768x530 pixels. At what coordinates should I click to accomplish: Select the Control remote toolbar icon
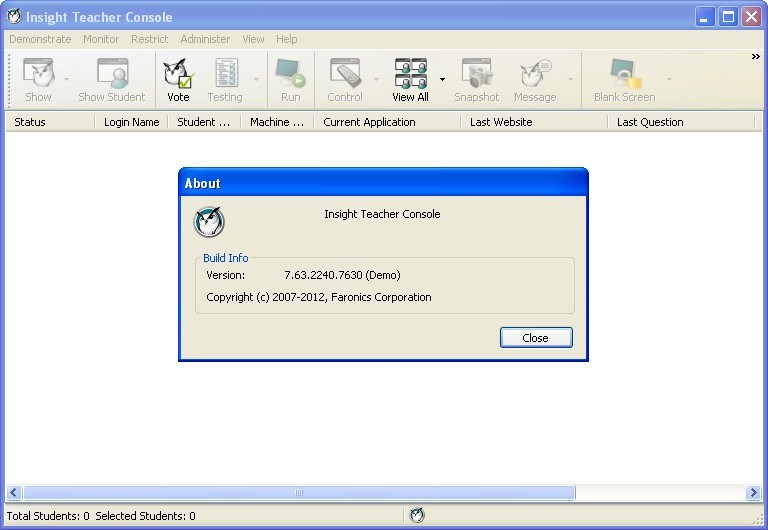click(346, 73)
